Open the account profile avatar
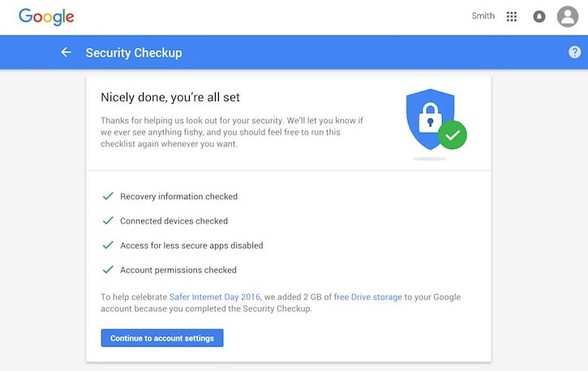 point(568,16)
